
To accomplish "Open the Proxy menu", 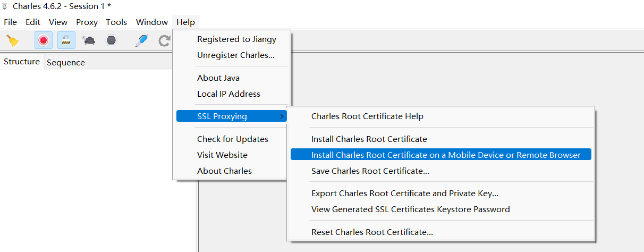I will coord(87,22).
